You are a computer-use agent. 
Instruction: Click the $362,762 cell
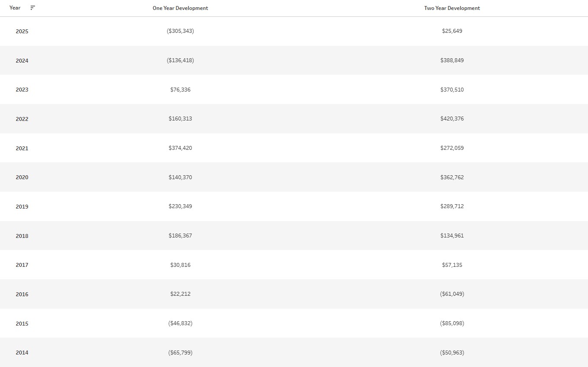[452, 177]
